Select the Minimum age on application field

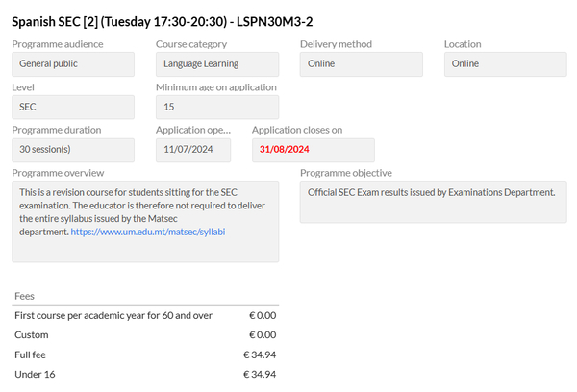[217, 108]
